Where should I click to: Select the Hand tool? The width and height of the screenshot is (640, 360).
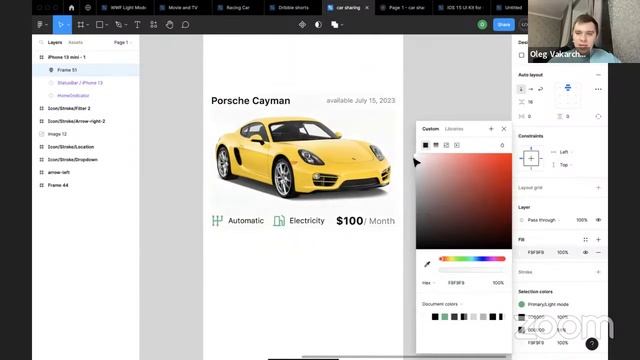click(169, 25)
